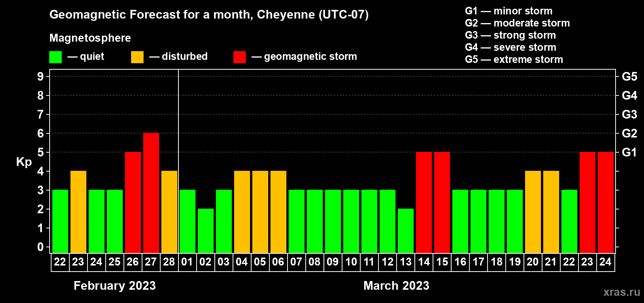Click the 'G1 — minor storm' legend line

click(509, 11)
